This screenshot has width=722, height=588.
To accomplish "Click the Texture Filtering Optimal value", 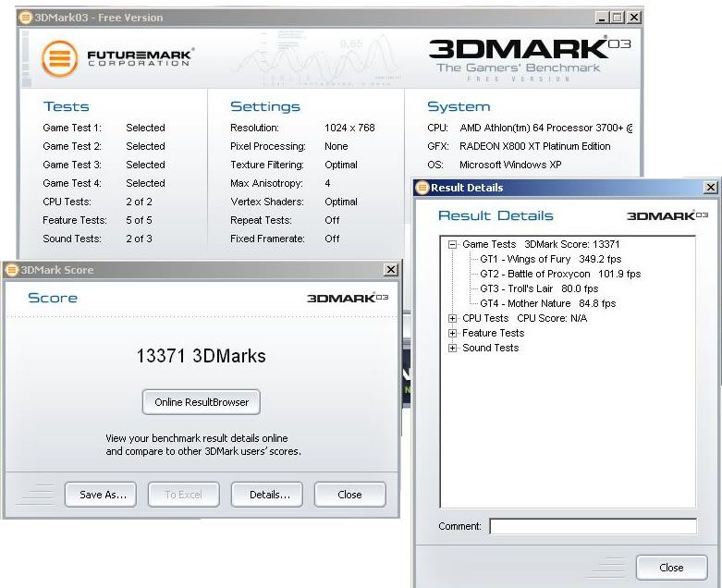I will pyautogui.click(x=341, y=165).
